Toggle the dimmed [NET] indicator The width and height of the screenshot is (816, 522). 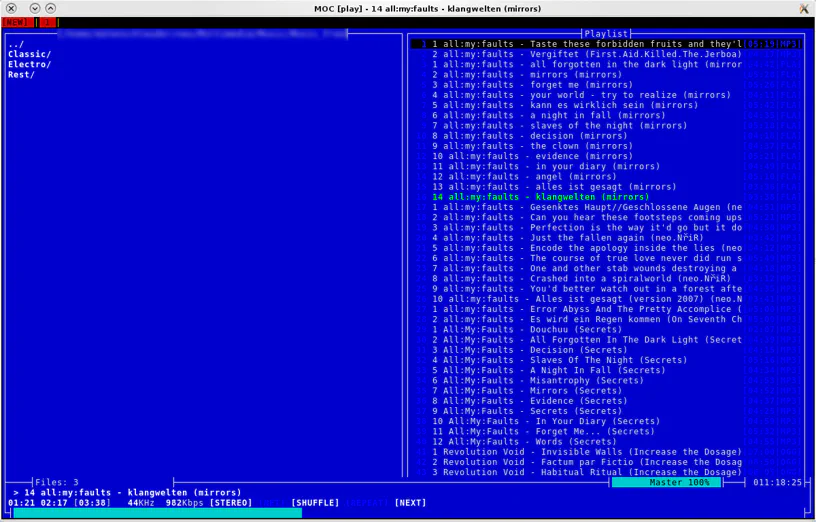pyautogui.click(x=271, y=503)
